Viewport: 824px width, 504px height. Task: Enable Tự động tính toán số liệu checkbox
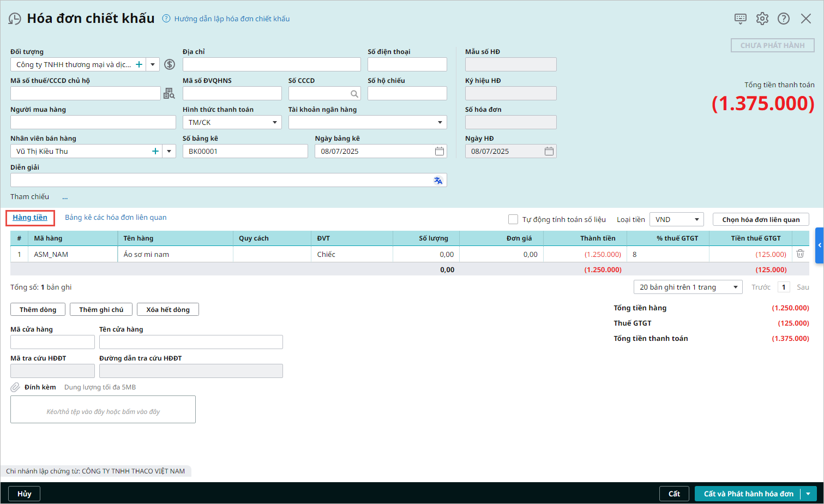tap(513, 219)
